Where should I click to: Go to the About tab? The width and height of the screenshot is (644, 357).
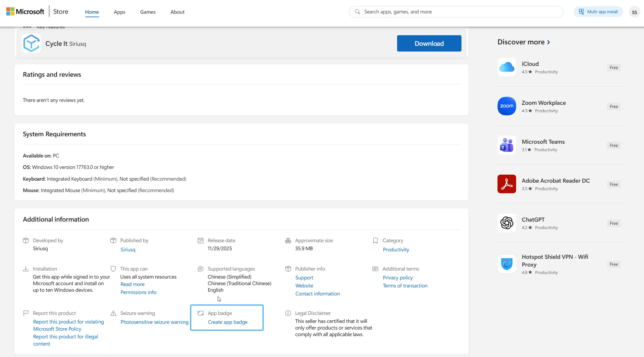click(177, 12)
